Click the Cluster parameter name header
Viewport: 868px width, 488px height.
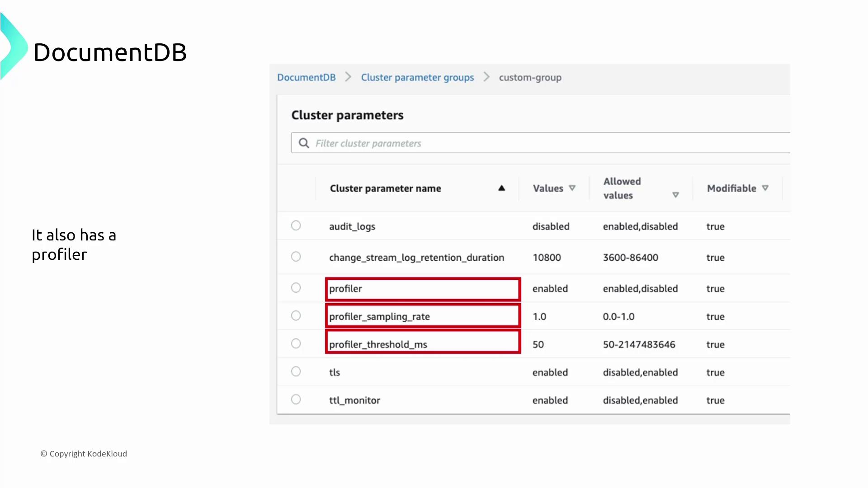pyautogui.click(x=385, y=188)
